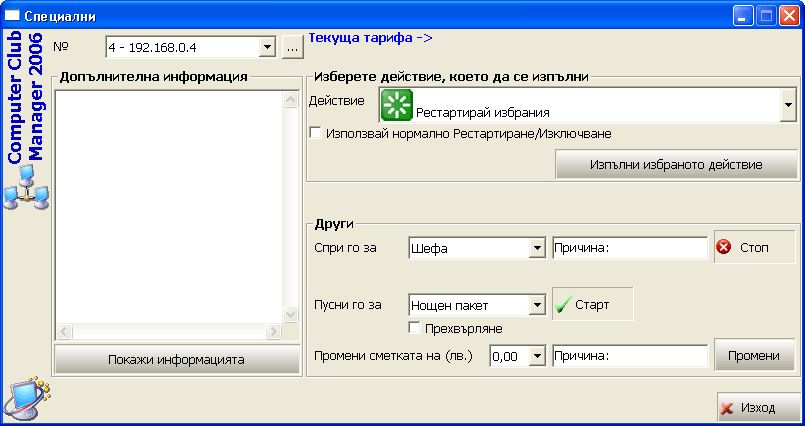Screen dimensions: 805x426
Task: Toggle the Прехвърляне checkbox
Action: pyautogui.click(x=415, y=327)
